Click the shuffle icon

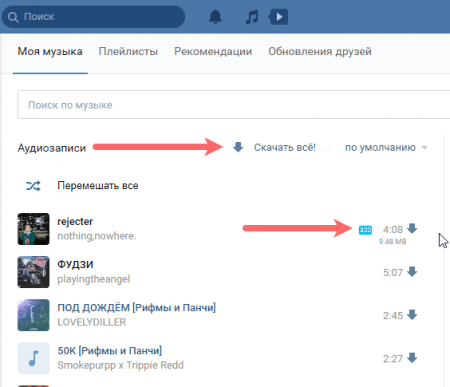point(33,186)
